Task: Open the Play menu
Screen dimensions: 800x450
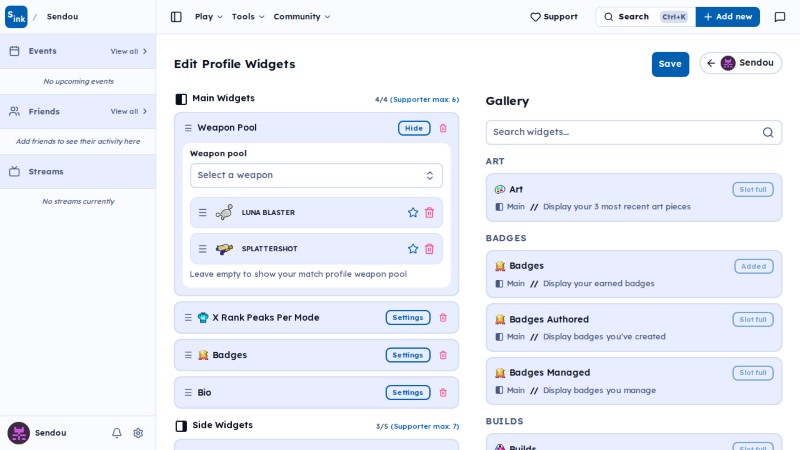Action: [x=209, y=17]
